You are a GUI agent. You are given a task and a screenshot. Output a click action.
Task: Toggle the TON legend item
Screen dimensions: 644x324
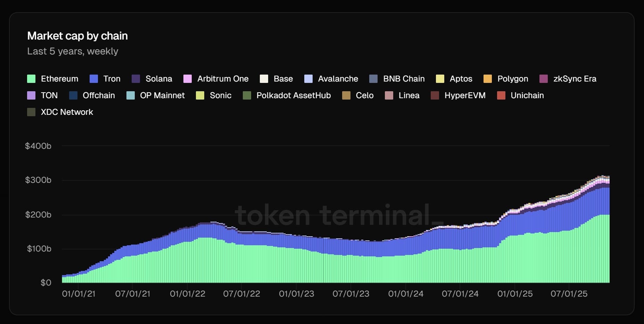49,95
